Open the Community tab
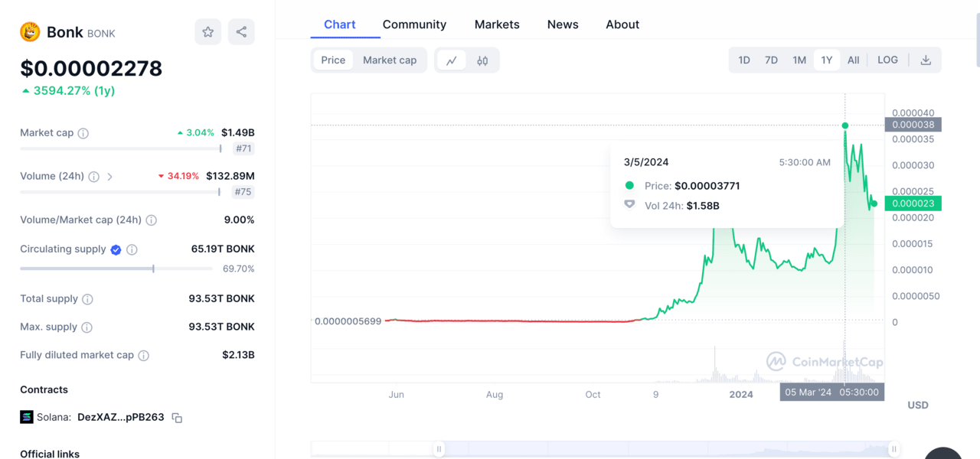Image resolution: width=980 pixels, height=459 pixels. 414,24
